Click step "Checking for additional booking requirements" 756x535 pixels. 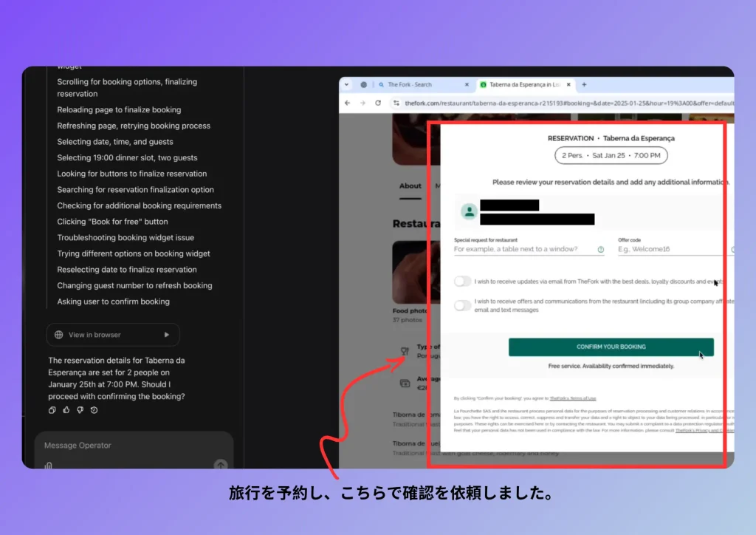coord(140,205)
